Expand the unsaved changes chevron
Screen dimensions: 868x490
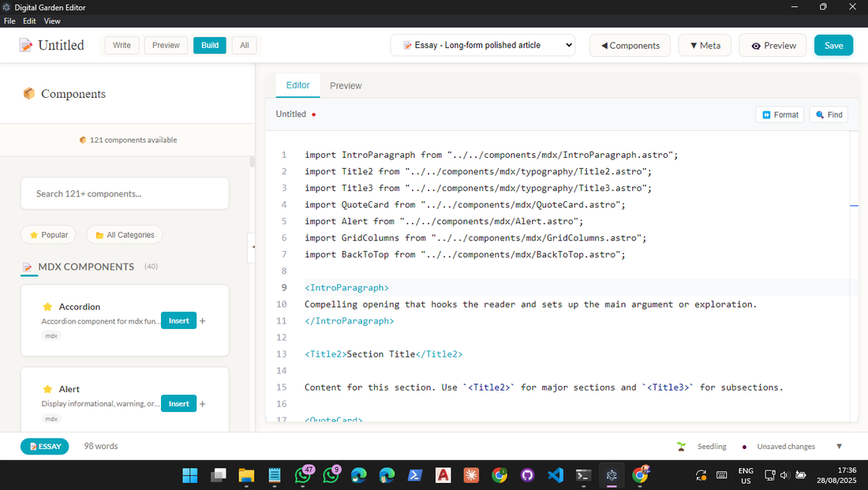point(839,446)
